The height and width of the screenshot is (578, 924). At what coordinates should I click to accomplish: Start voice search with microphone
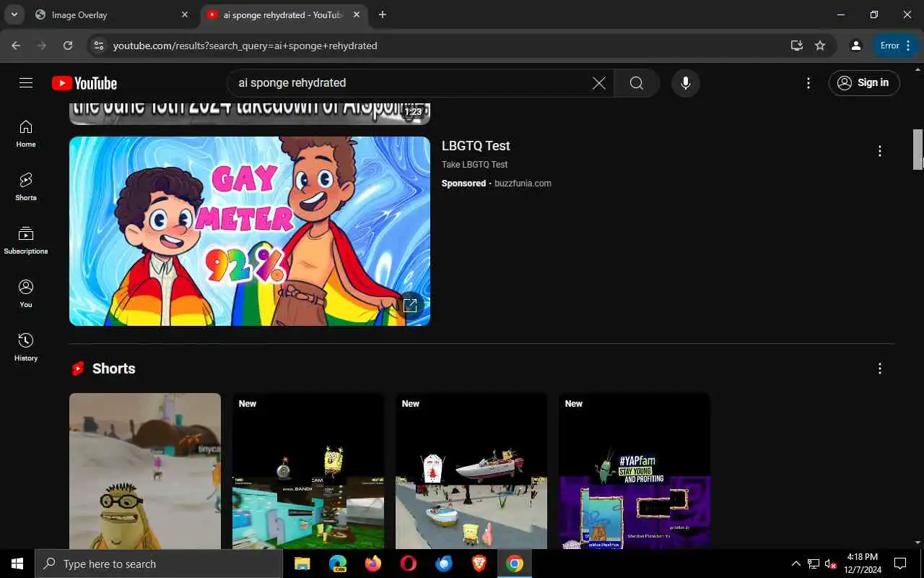(686, 83)
